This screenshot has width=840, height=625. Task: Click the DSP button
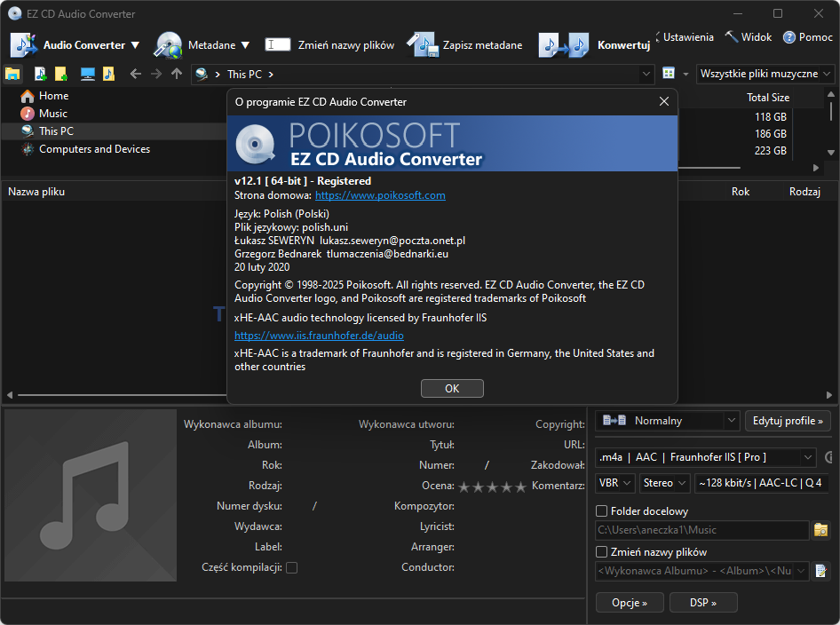tap(703, 603)
